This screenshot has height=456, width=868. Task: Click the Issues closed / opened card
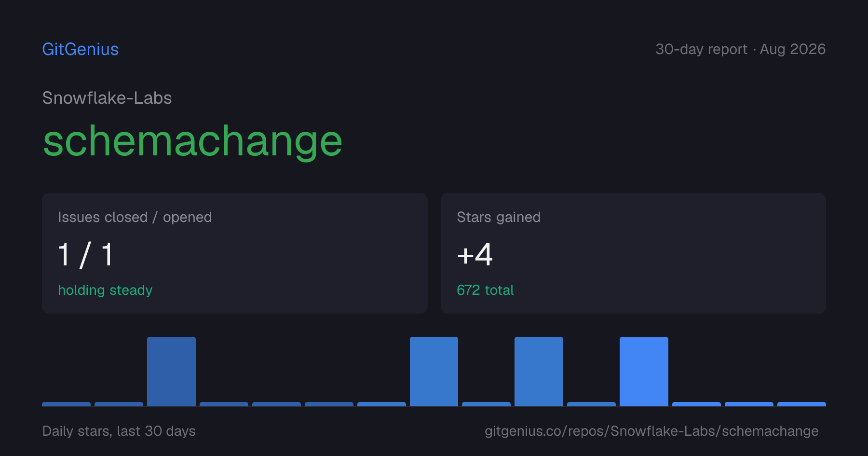coord(235,253)
